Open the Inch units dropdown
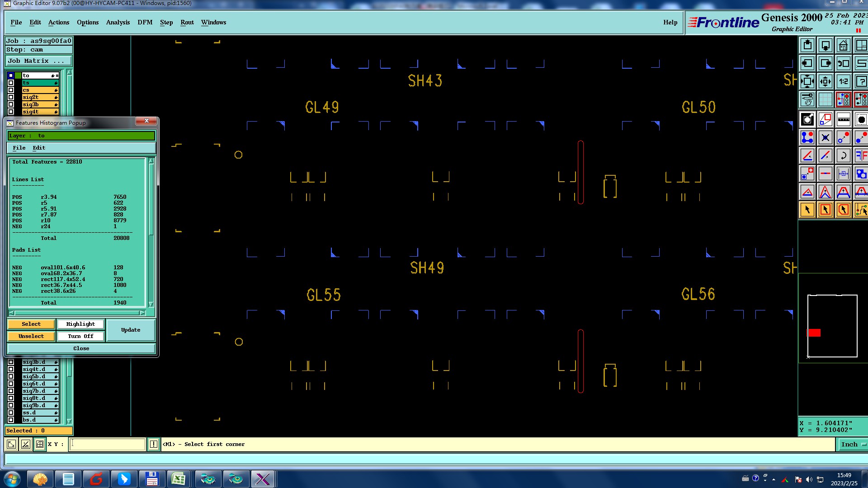Image resolution: width=868 pixels, height=488 pixels. point(853,445)
